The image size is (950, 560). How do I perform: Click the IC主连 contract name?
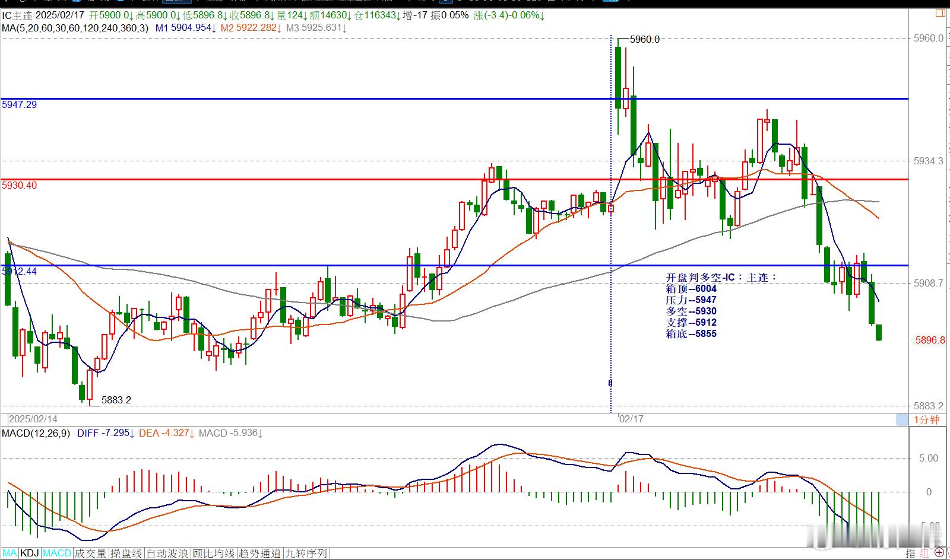pos(17,15)
